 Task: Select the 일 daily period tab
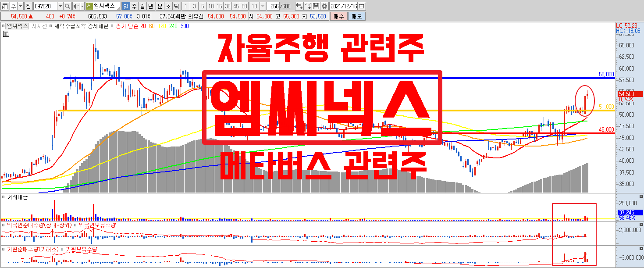pyautogui.click(x=125, y=6)
